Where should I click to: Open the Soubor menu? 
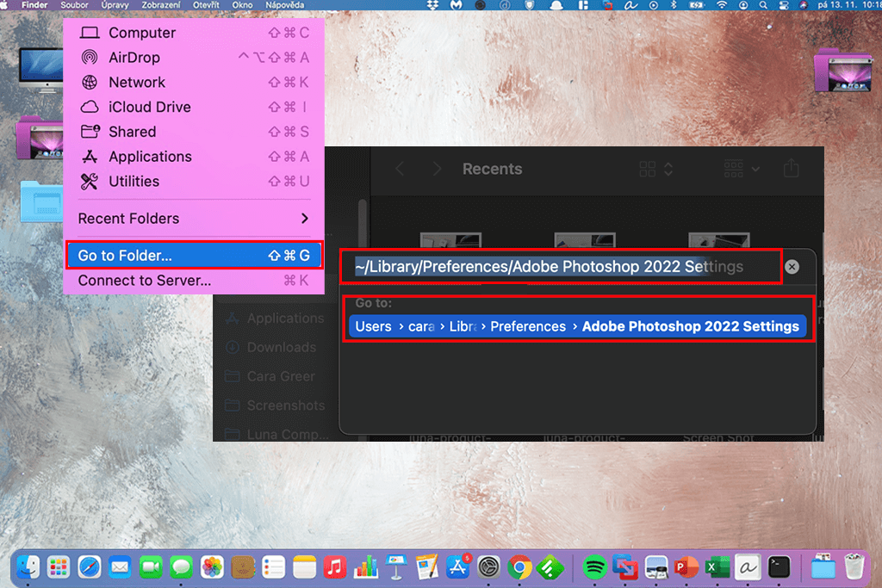point(74,5)
